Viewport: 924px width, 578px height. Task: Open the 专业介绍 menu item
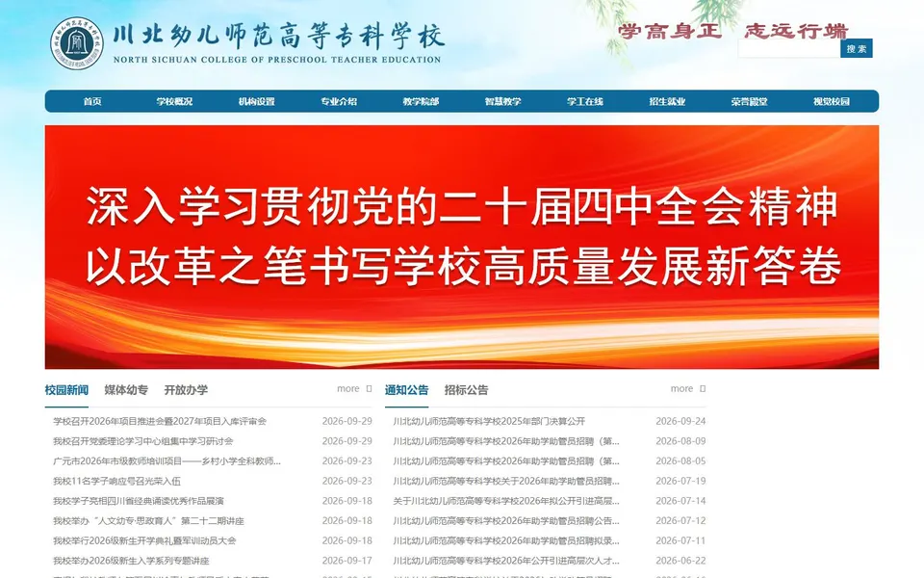[339, 101]
